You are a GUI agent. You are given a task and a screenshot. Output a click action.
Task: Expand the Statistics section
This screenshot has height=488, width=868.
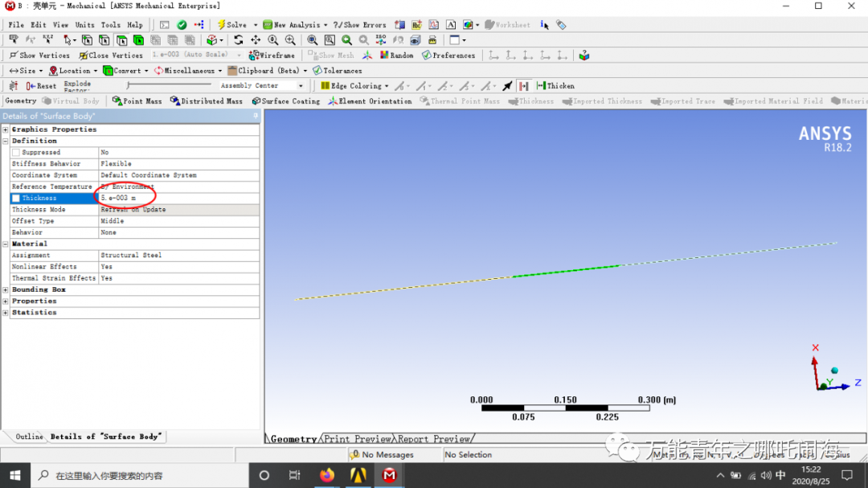6,313
